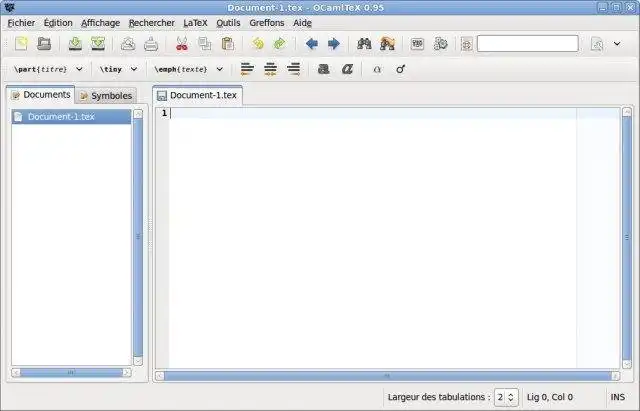Save the document with the green arrow icon
640x411 pixels.
(x=75, y=44)
